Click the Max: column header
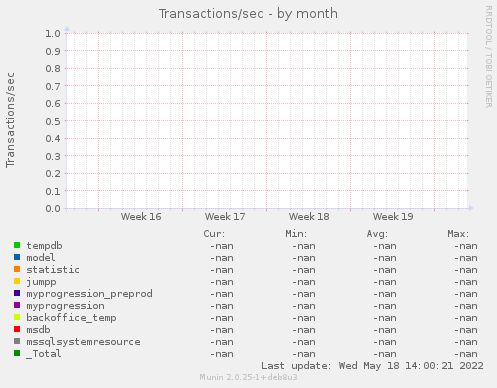Viewport: 497px width, 388px height. (458, 234)
